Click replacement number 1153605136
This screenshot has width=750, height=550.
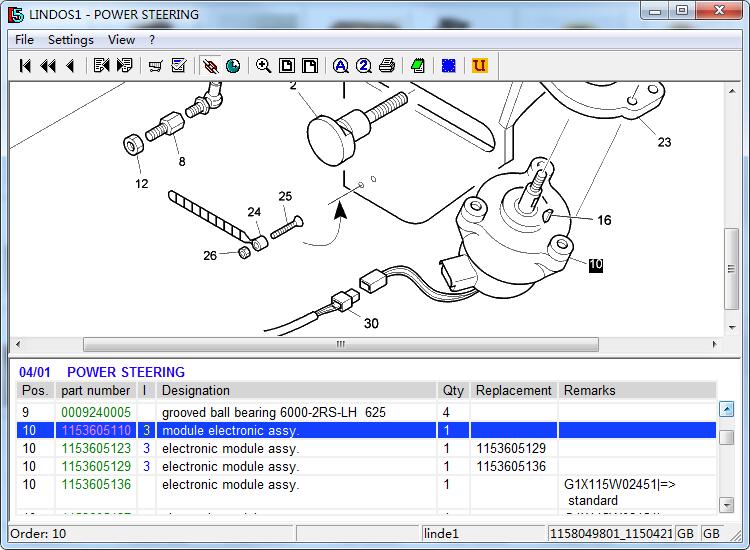click(511, 466)
